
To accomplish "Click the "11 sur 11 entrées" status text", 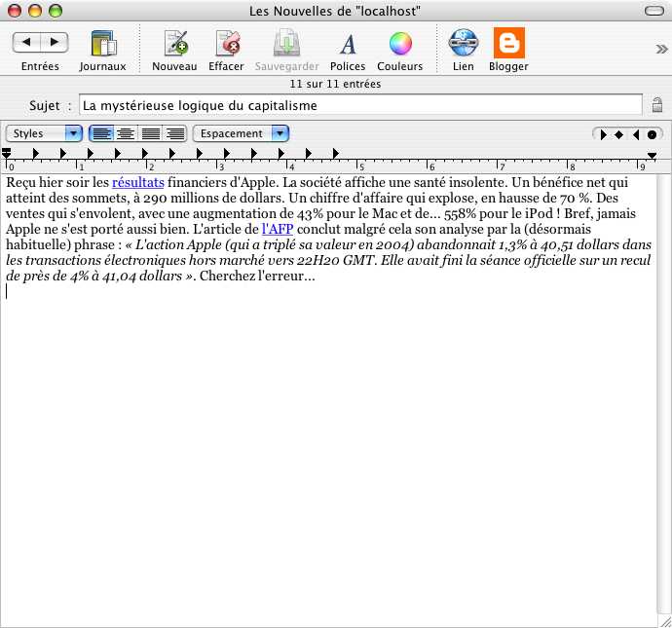I will click(x=335, y=84).
